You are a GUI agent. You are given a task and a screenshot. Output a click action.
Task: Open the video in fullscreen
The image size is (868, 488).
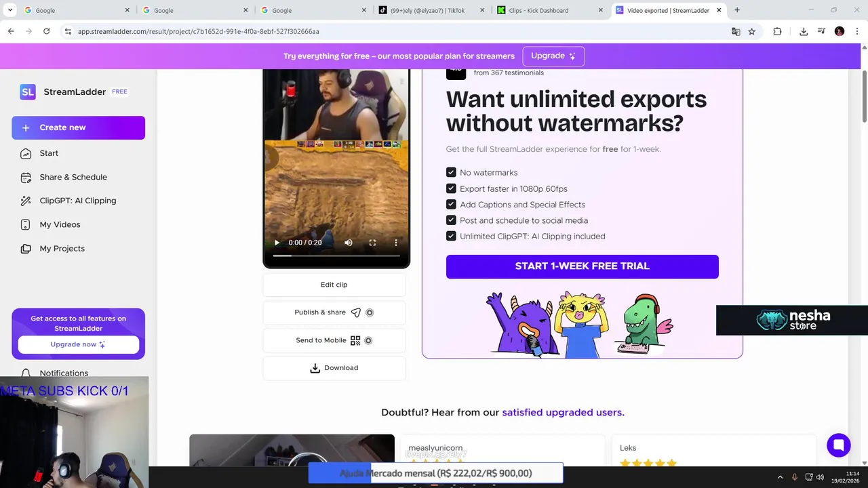[372, 243]
